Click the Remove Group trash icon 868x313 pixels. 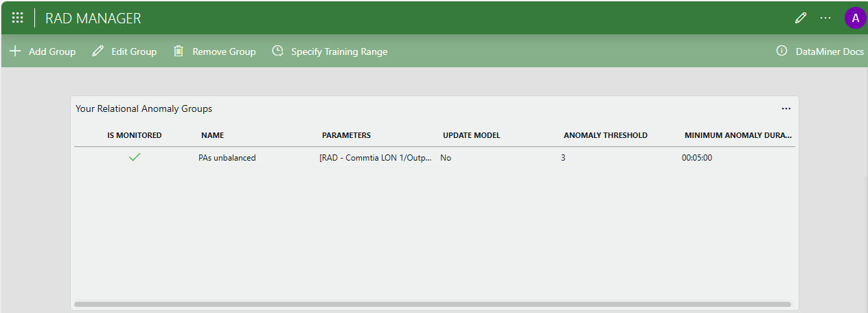pos(179,51)
